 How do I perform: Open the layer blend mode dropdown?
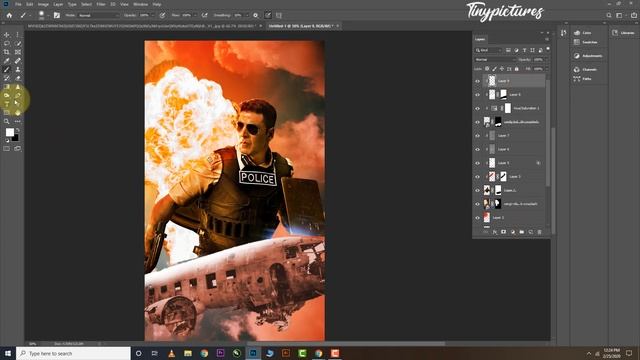[495, 60]
